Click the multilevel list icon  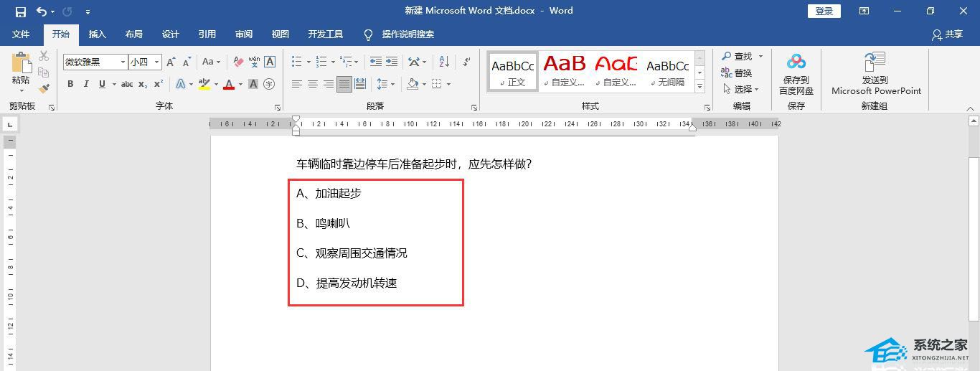346,62
